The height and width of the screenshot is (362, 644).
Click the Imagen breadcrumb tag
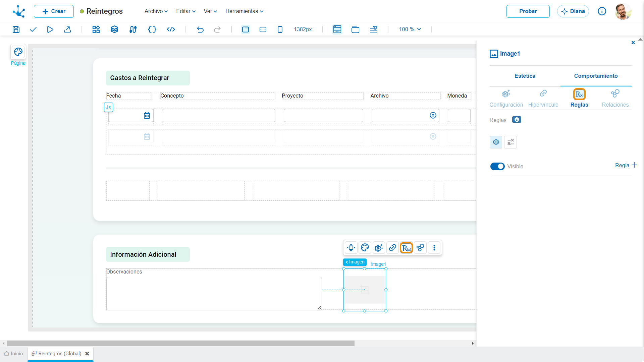(x=355, y=262)
